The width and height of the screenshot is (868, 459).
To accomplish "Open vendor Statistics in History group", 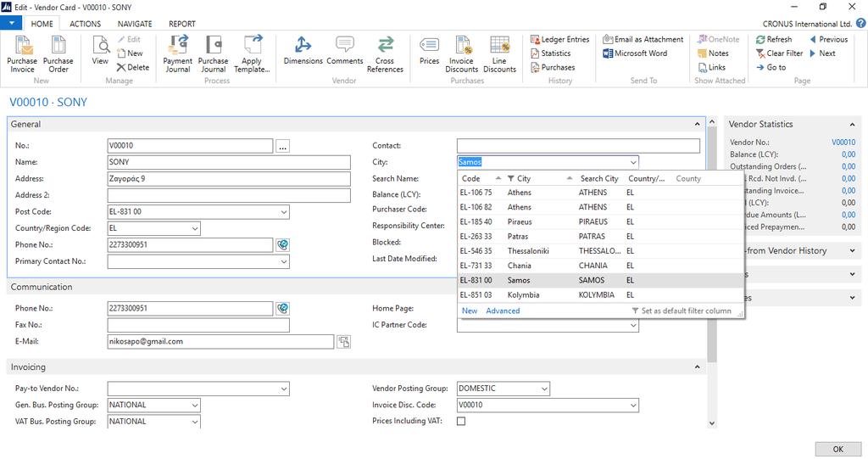I will tap(550, 53).
